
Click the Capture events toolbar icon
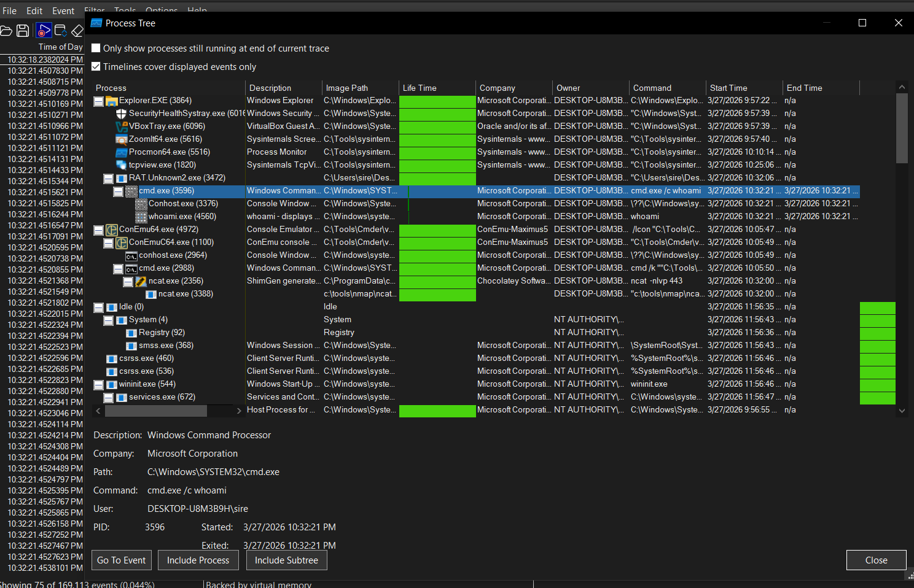(44, 30)
